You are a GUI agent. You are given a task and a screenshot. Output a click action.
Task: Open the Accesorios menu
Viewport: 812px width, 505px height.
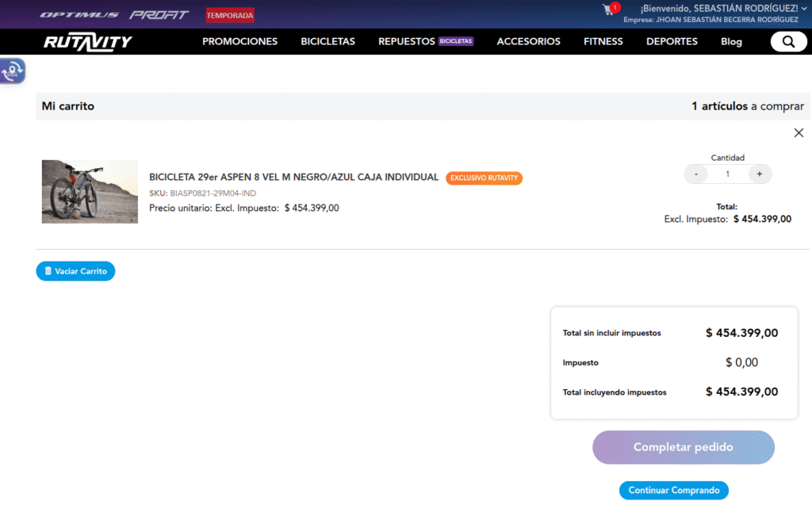click(528, 41)
